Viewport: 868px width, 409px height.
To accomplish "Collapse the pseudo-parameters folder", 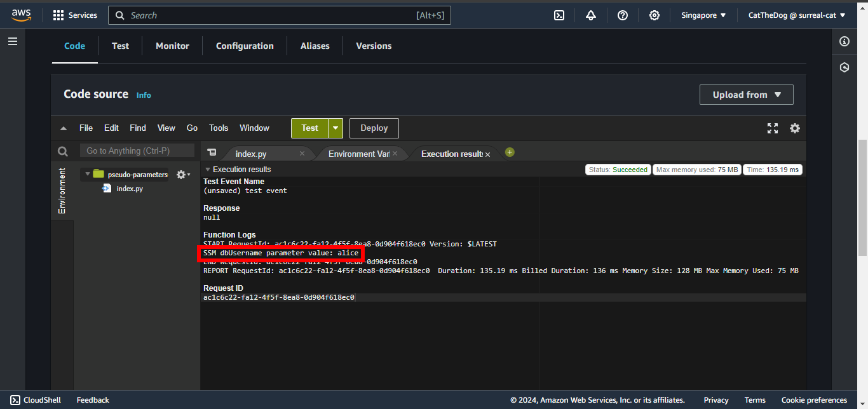I will coord(88,174).
